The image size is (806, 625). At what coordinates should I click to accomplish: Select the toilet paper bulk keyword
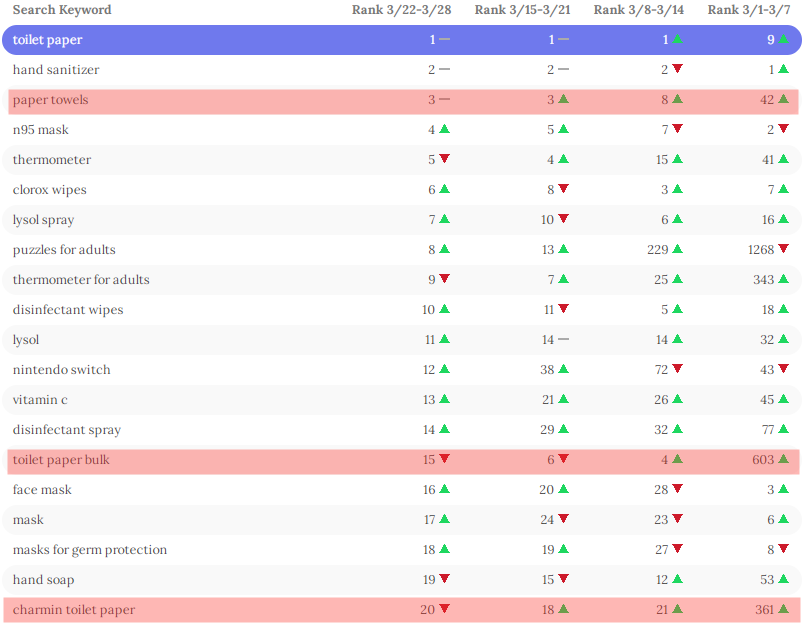(x=61, y=459)
